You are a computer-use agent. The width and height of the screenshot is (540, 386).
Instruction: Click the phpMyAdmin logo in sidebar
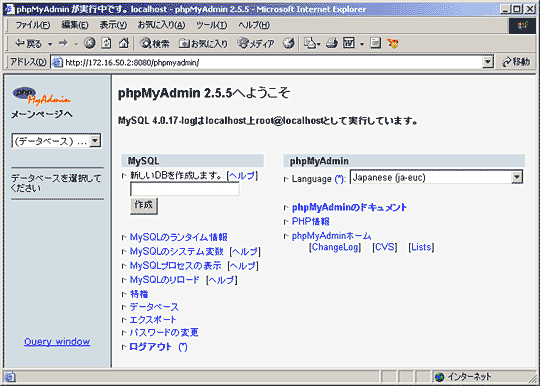tap(41, 95)
